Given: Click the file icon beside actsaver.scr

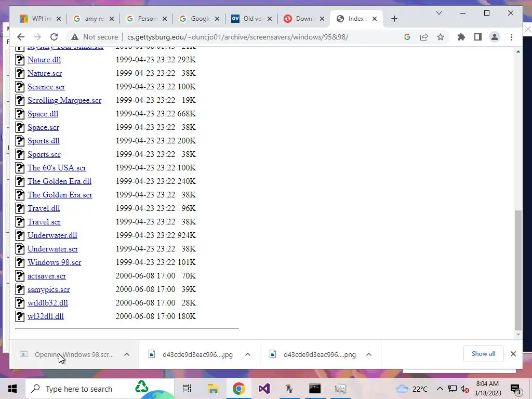Looking at the screenshot, I should 20,276.
